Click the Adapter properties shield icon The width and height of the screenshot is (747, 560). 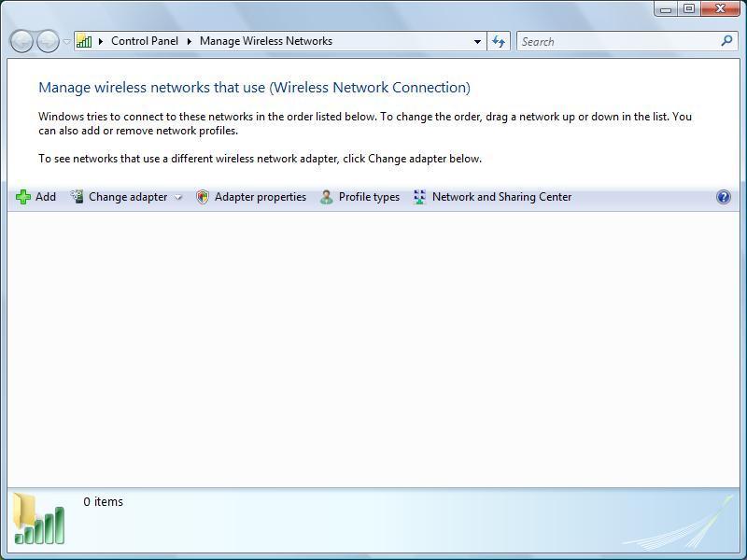click(203, 197)
